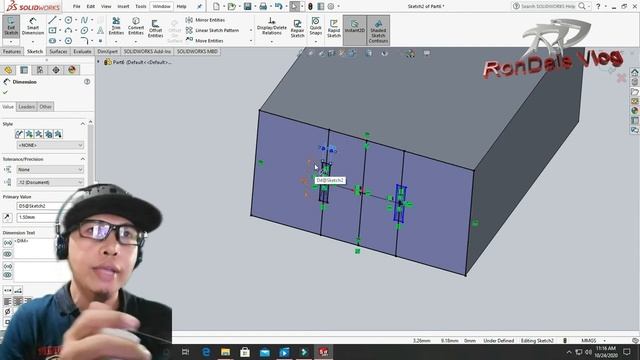Click Rapid Sketch tool
Image resolution: width=640 pixels, height=360 pixels.
(333, 29)
